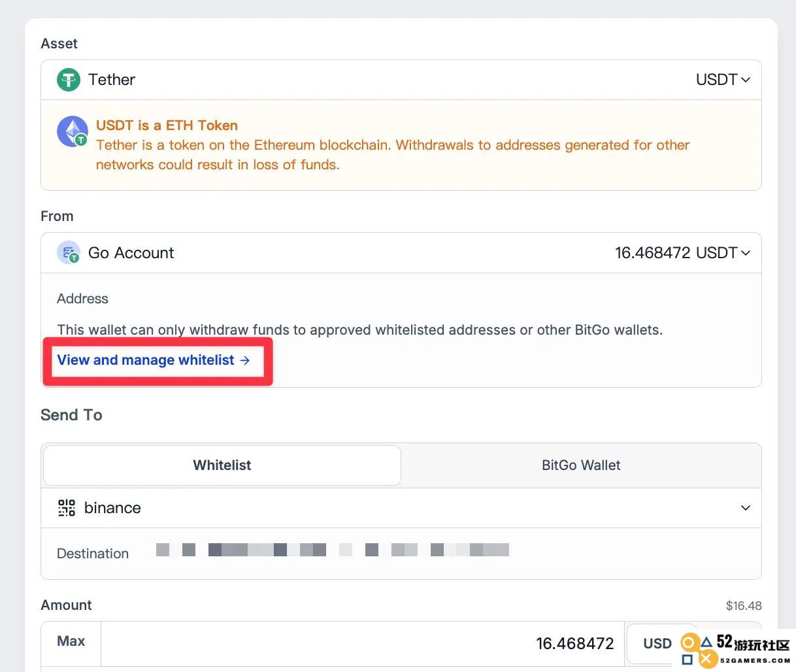Open View and manage whitelist link
Viewport: 796px width, 672px height.
tap(154, 360)
